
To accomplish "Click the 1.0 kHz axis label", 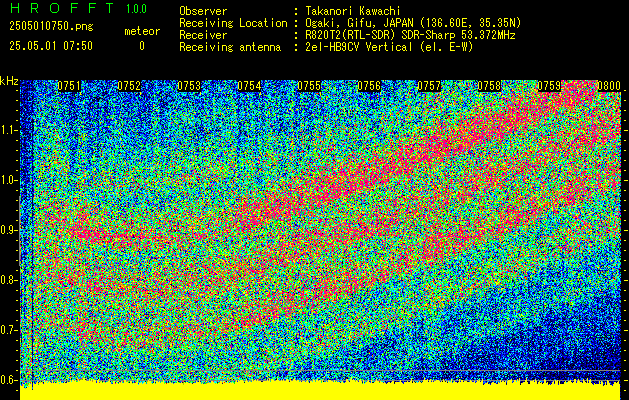I will point(7,181).
